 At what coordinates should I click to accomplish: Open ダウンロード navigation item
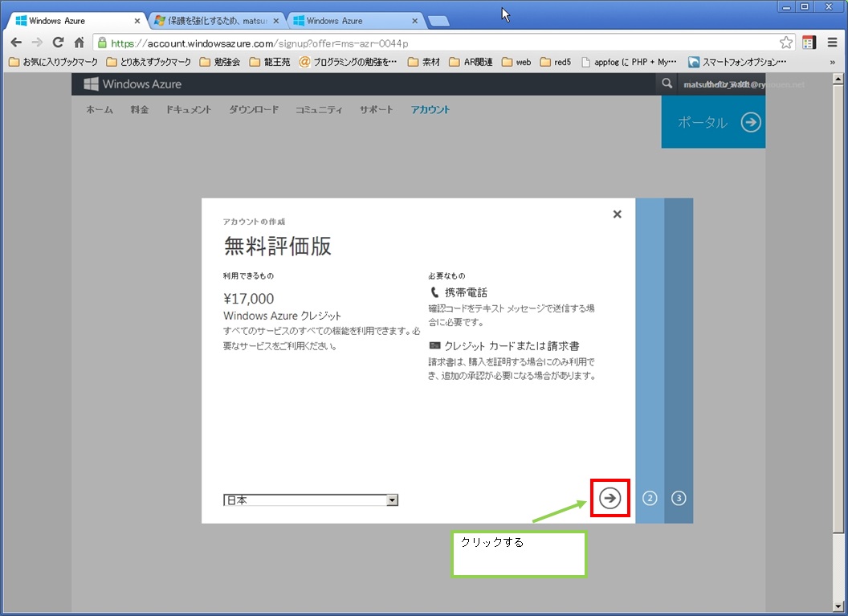tap(254, 109)
